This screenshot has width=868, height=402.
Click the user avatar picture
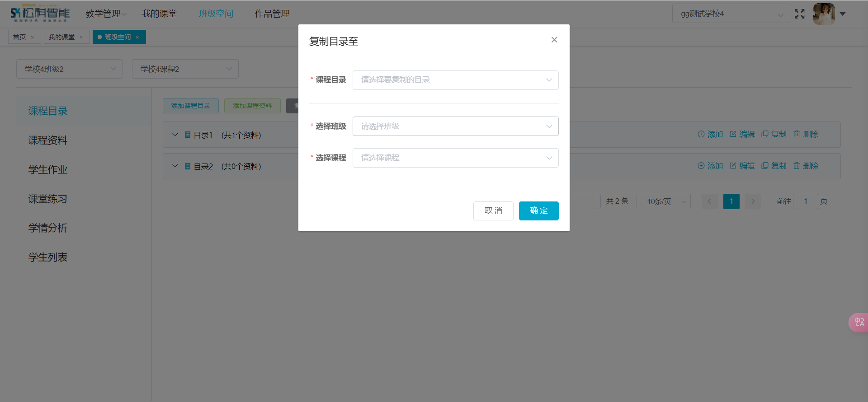[824, 14]
